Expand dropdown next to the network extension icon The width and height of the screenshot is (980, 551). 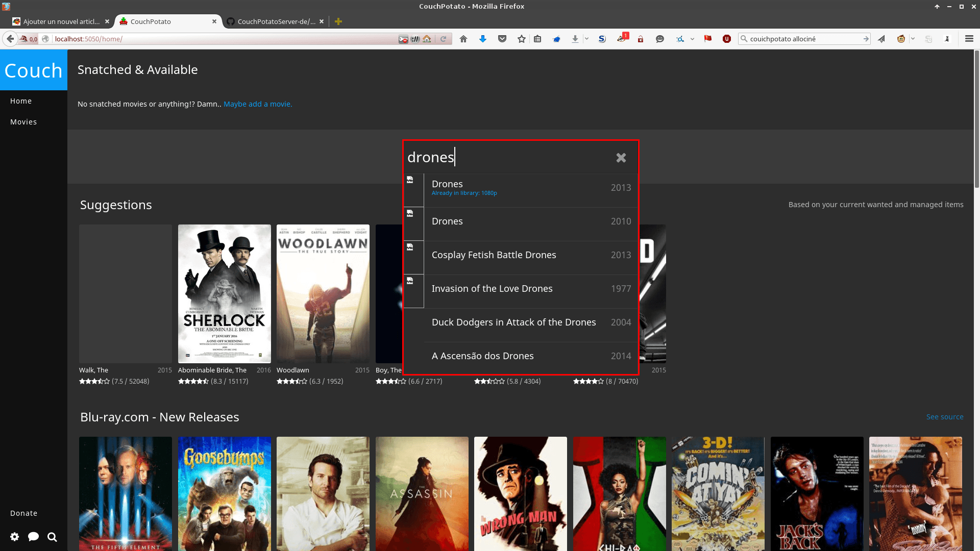coord(692,39)
